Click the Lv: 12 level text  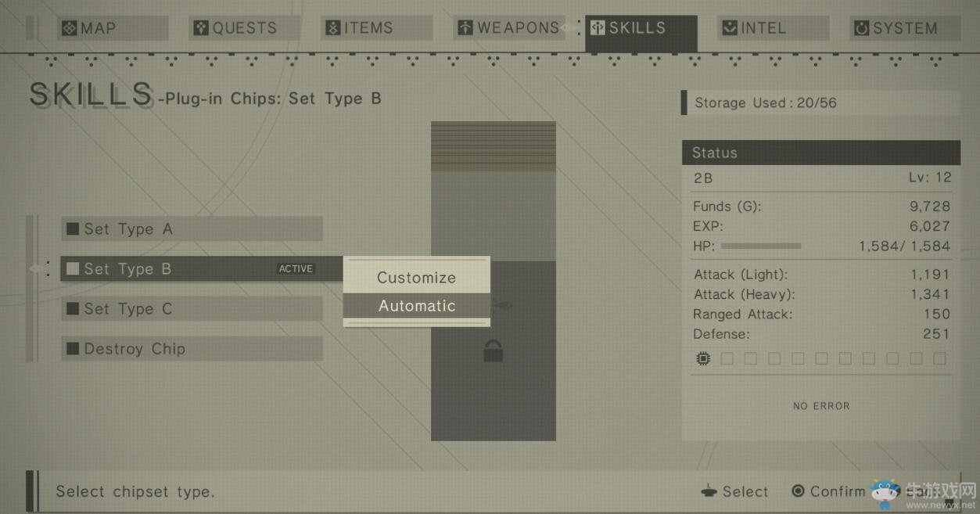[x=931, y=178]
